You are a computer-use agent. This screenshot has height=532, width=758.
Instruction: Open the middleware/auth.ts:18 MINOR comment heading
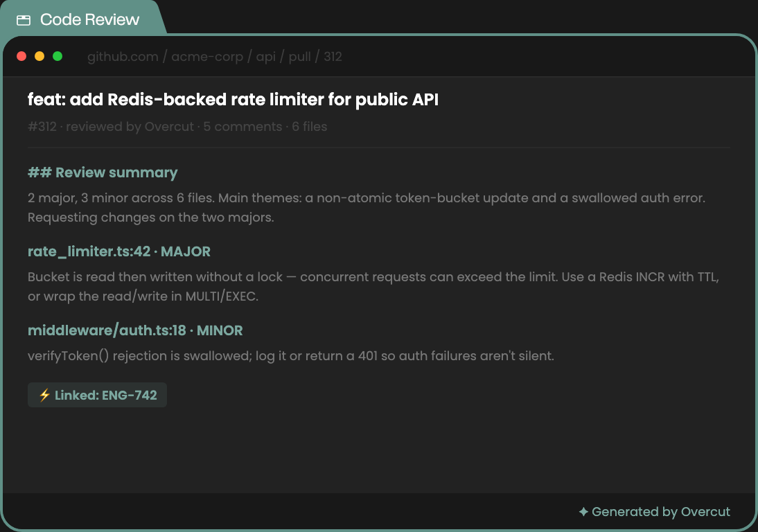(x=135, y=330)
